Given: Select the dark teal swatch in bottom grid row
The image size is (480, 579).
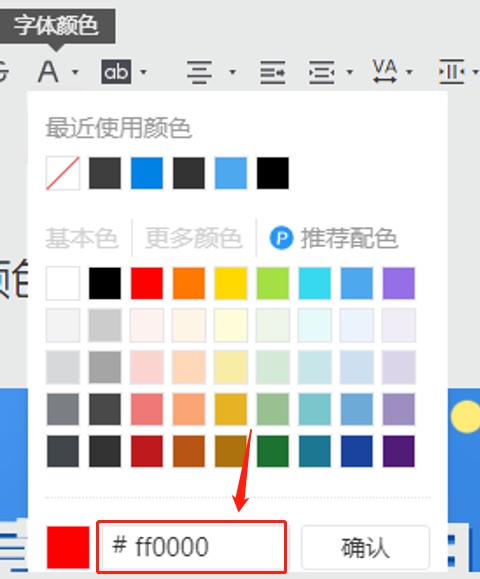Looking at the screenshot, I should pyautogui.click(x=315, y=451).
